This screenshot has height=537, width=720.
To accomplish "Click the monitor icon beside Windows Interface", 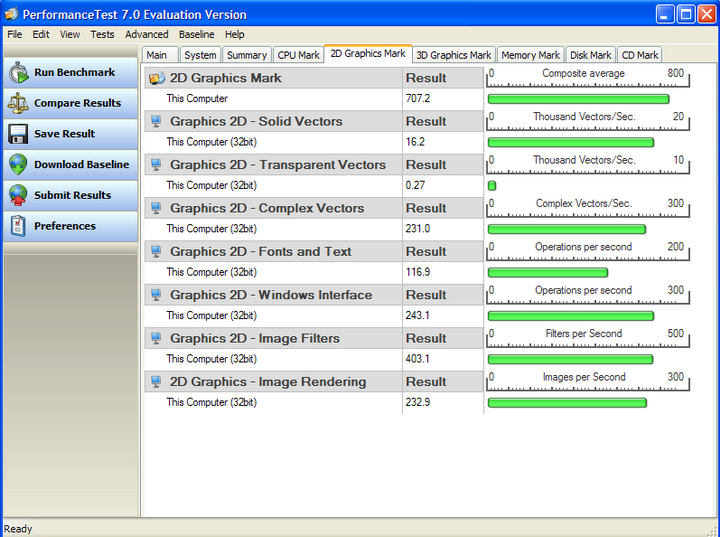I will (x=156, y=295).
